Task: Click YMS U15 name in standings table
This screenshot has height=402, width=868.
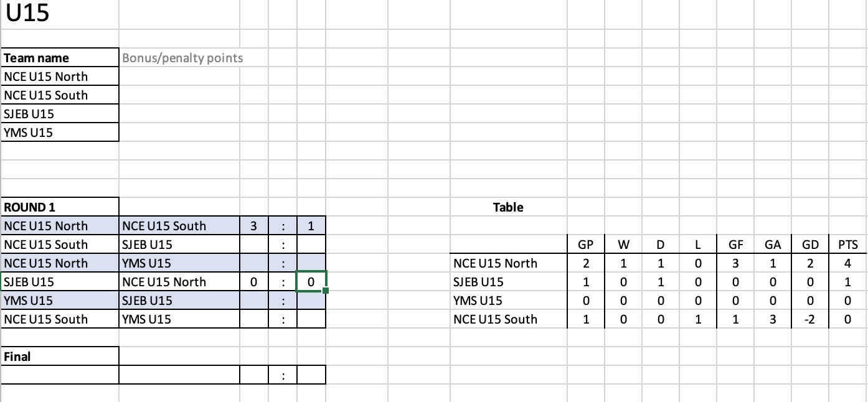Action: [x=478, y=301]
